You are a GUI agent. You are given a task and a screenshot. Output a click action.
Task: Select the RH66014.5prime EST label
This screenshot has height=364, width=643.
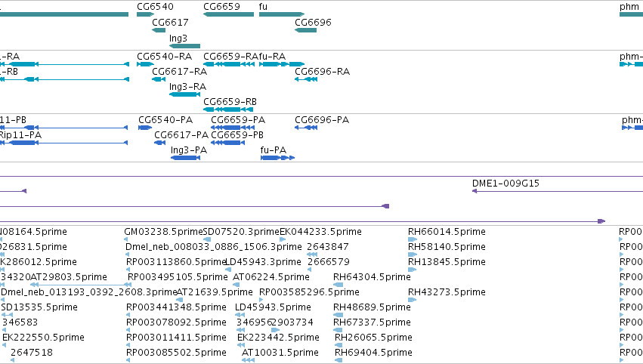click(447, 232)
